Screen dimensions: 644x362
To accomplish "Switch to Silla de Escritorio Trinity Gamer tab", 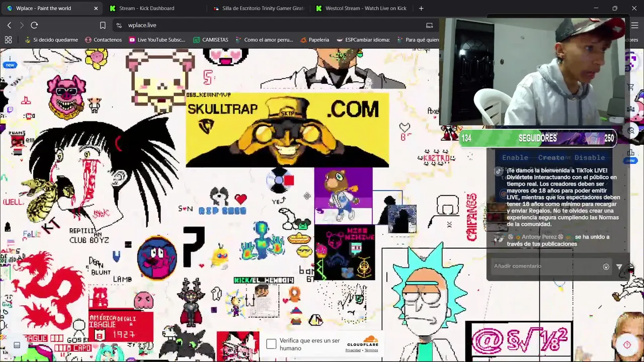I will 259,8.
